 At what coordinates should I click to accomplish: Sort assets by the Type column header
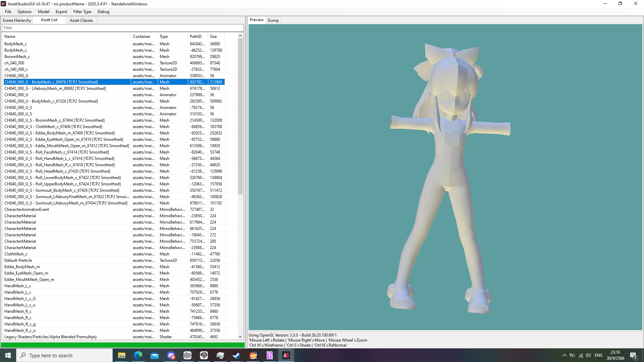tap(173, 37)
